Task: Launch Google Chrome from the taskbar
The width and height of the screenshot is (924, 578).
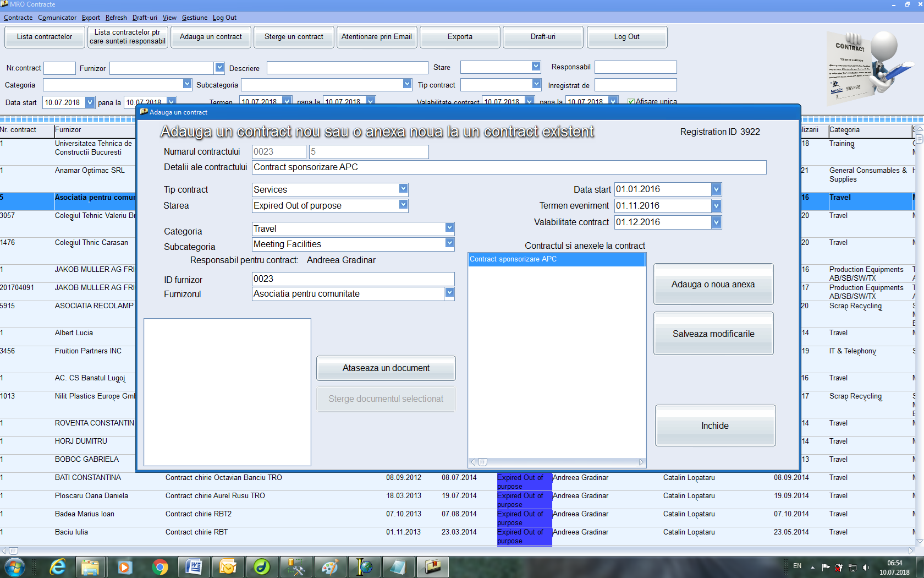Action: [159, 566]
